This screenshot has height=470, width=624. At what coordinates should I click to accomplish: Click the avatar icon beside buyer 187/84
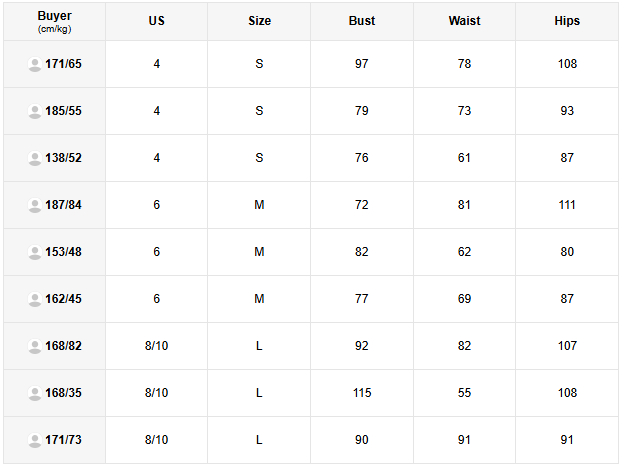click(35, 205)
